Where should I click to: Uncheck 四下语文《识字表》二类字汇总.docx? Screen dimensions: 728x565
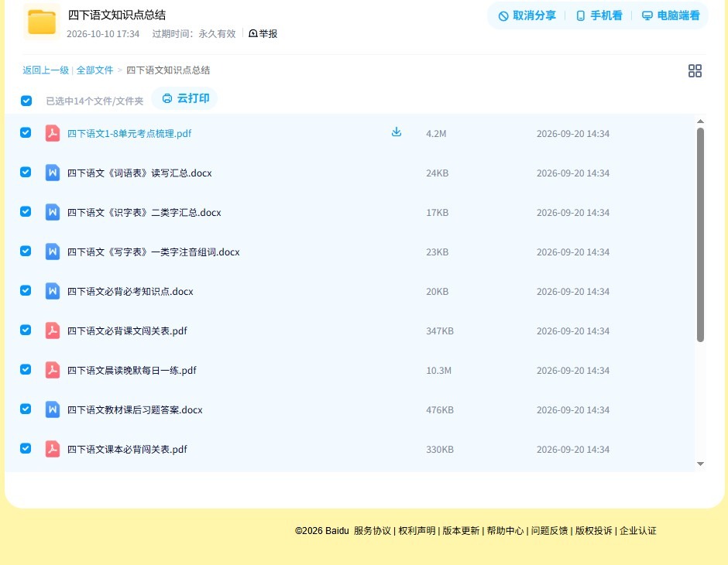(26, 211)
